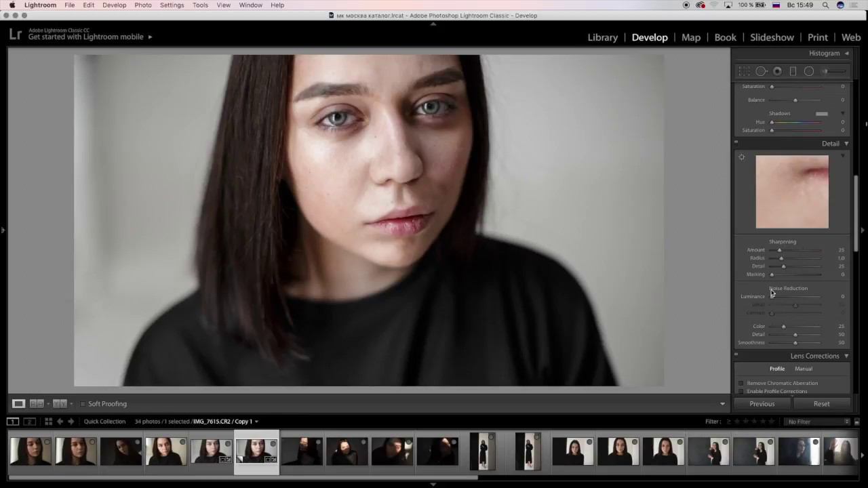
Task: Click the Sharpening Amount slider
Action: click(x=796, y=250)
